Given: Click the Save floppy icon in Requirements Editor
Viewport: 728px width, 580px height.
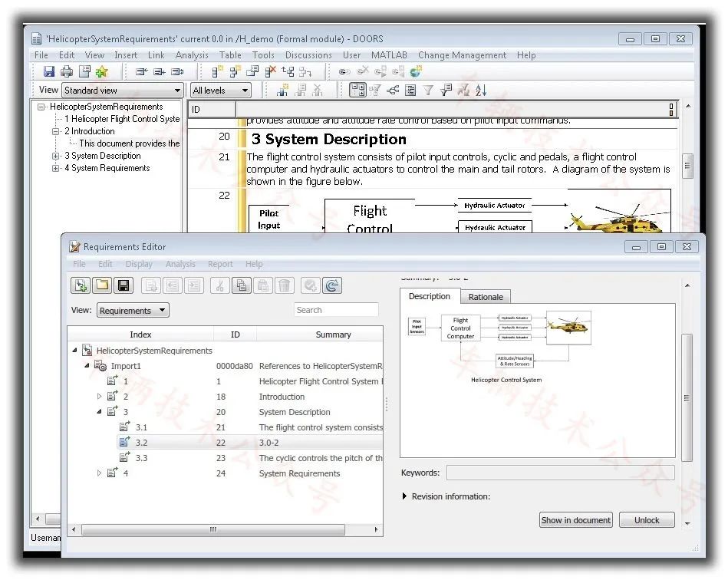Looking at the screenshot, I should 124,285.
